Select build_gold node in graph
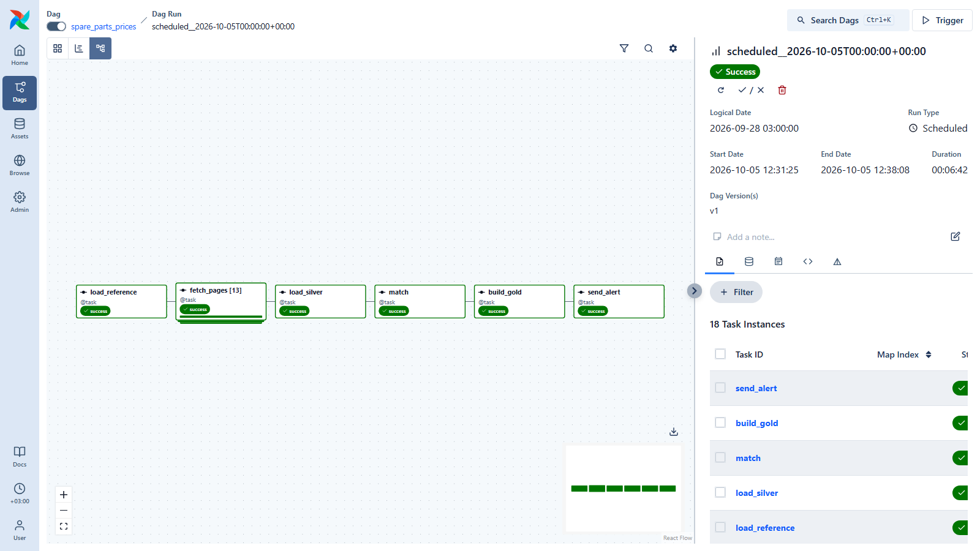The height and width of the screenshot is (551, 980). click(519, 301)
